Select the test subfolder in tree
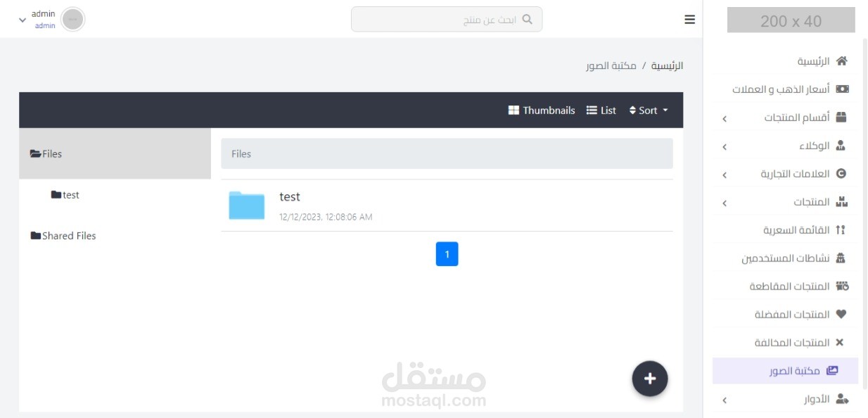The height and width of the screenshot is (418, 868). click(x=65, y=195)
